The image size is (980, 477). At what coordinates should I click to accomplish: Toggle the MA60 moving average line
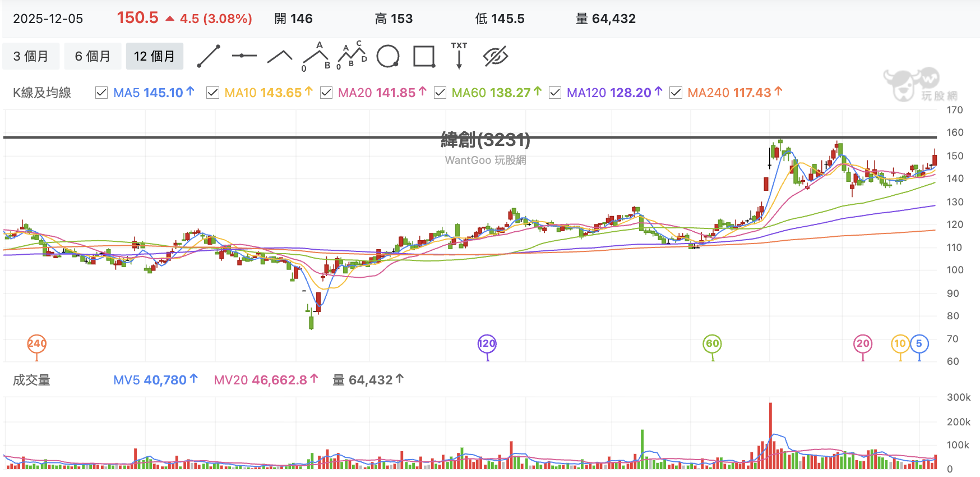(x=440, y=93)
